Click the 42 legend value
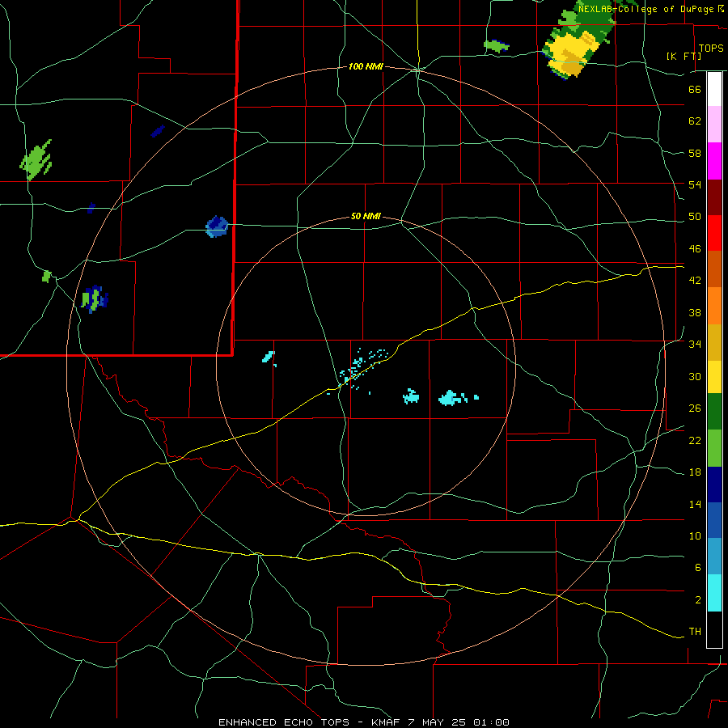Viewport: 728px width, 728px height. point(695,281)
